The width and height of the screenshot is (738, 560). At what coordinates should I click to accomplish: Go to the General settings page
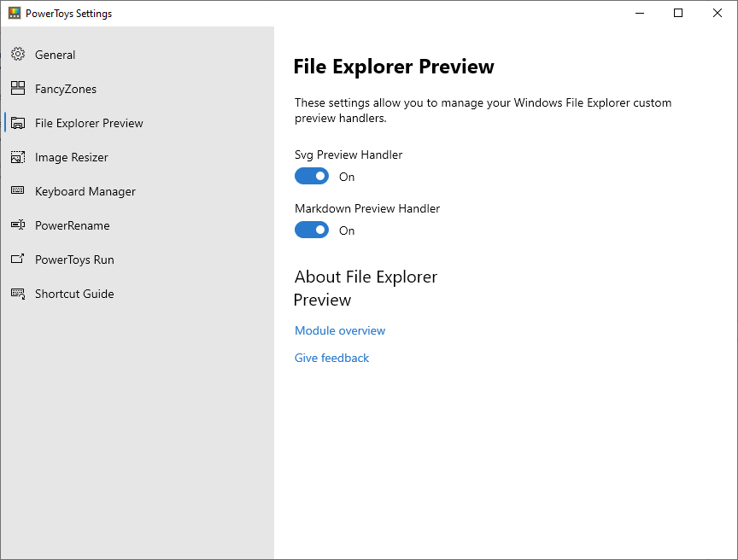(x=55, y=55)
